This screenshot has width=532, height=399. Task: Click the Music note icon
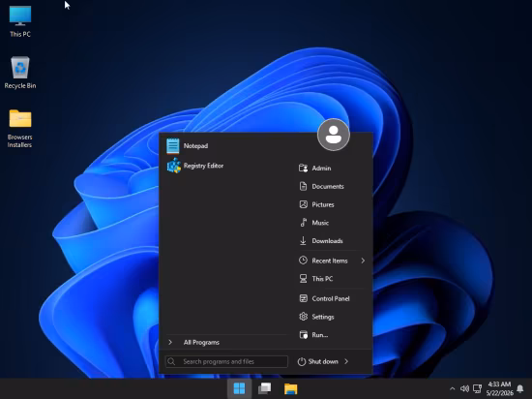(x=303, y=223)
